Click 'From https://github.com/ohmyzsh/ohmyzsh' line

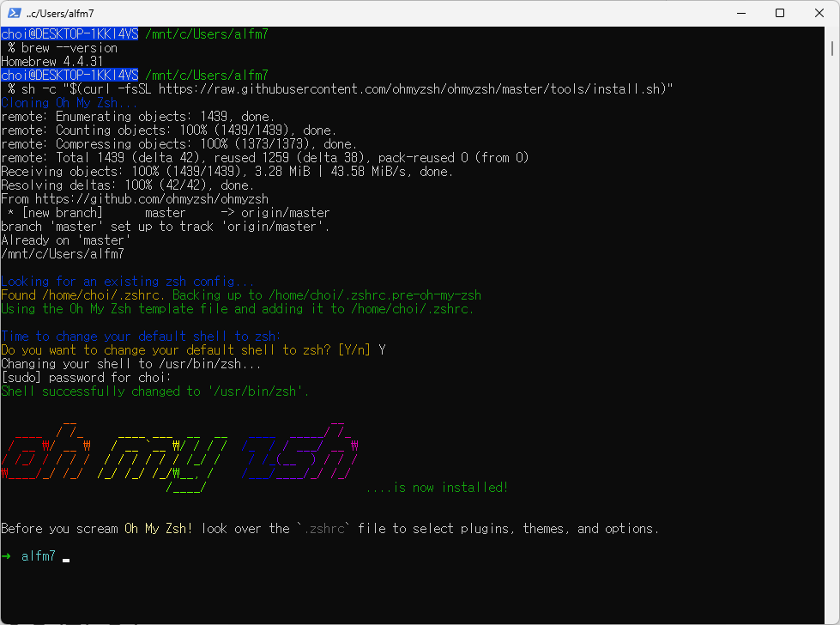[135, 199]
